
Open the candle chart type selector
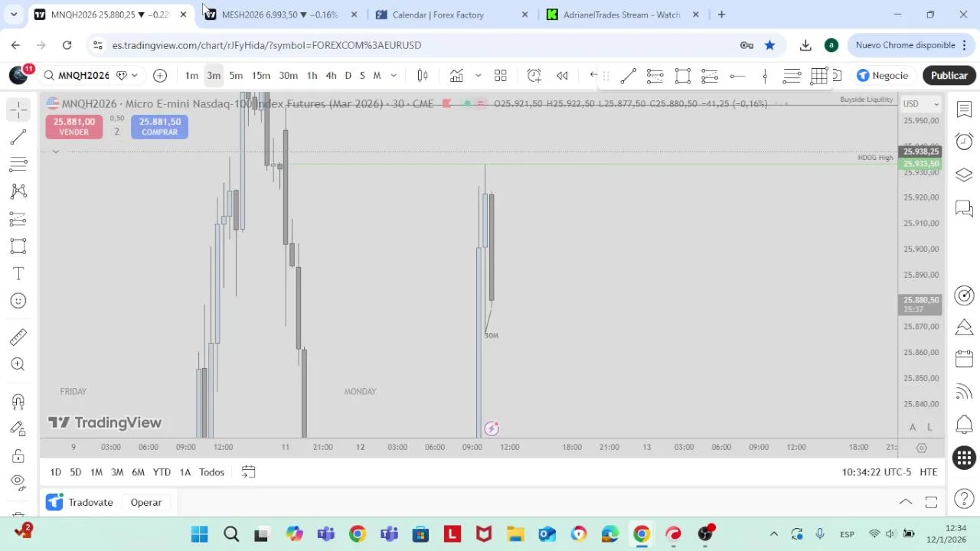coord(422,75)
